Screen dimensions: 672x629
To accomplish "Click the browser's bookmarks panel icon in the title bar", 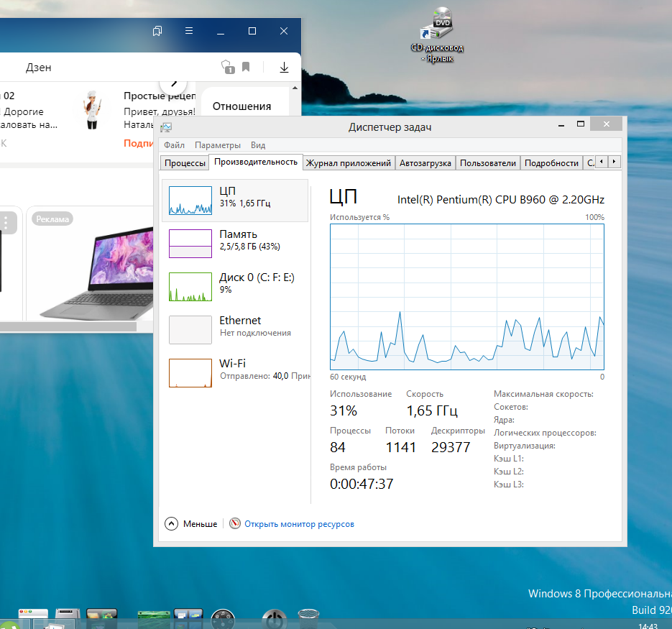I will tap(157, 31).
